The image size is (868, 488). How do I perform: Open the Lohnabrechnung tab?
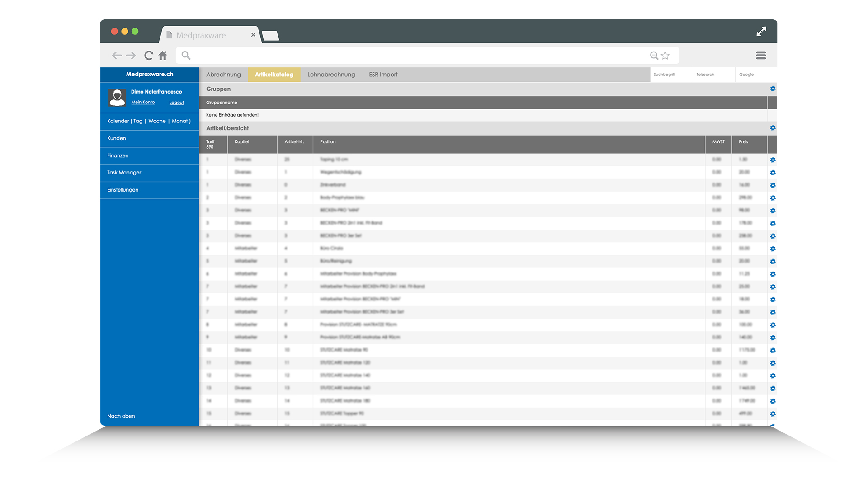click(331, 74)
